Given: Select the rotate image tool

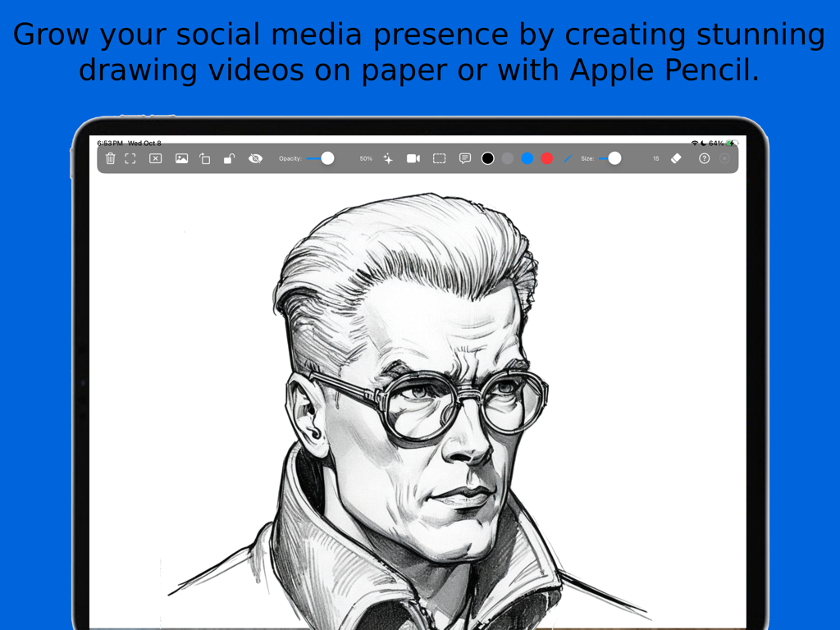Looking at the screenshot, I should point(203,158).
